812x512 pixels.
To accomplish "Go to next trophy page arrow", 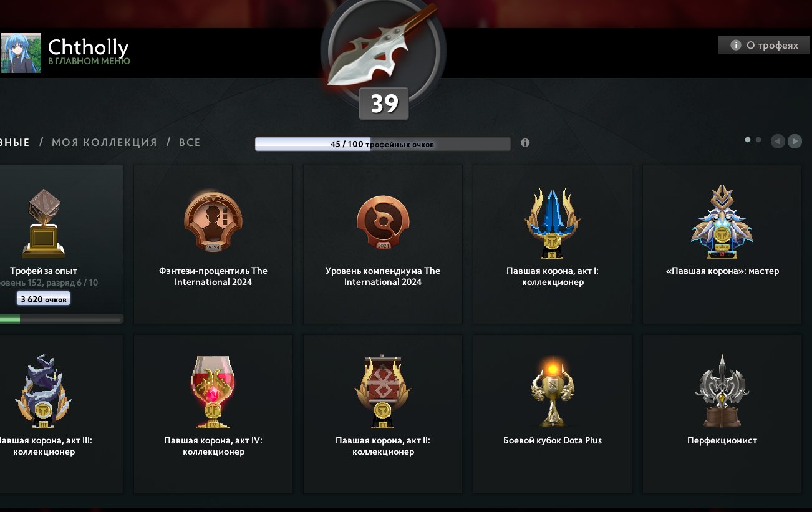I will pyautogui.click(x=795, y=142).
